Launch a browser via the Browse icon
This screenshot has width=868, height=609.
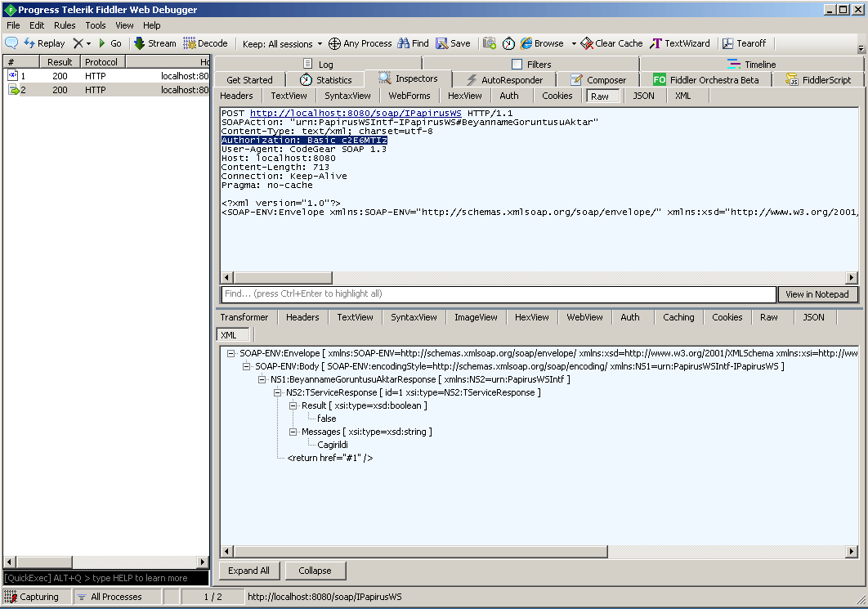click(x=542, y=43)
